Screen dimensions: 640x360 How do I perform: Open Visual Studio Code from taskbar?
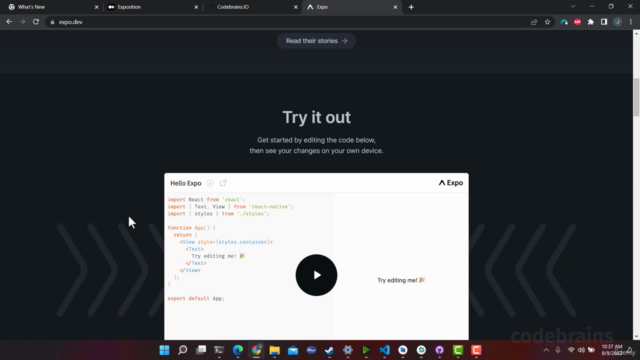coord(384,350)
